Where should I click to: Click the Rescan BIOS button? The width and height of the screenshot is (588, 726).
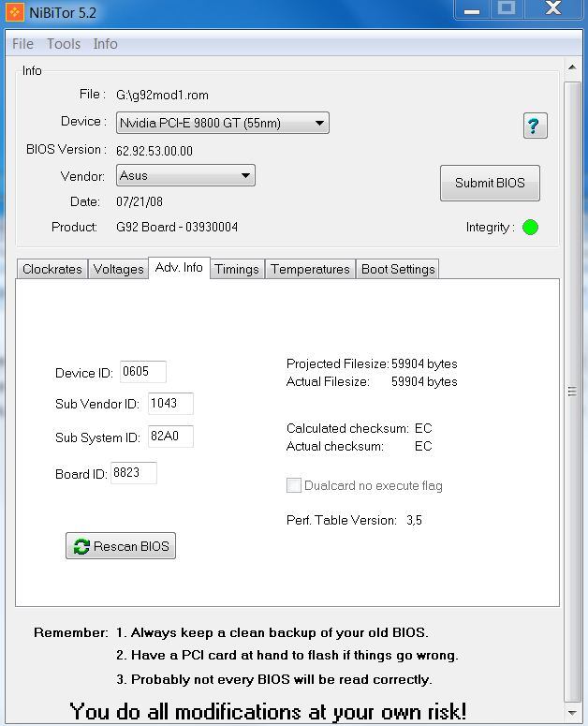[x=121, y=546]
